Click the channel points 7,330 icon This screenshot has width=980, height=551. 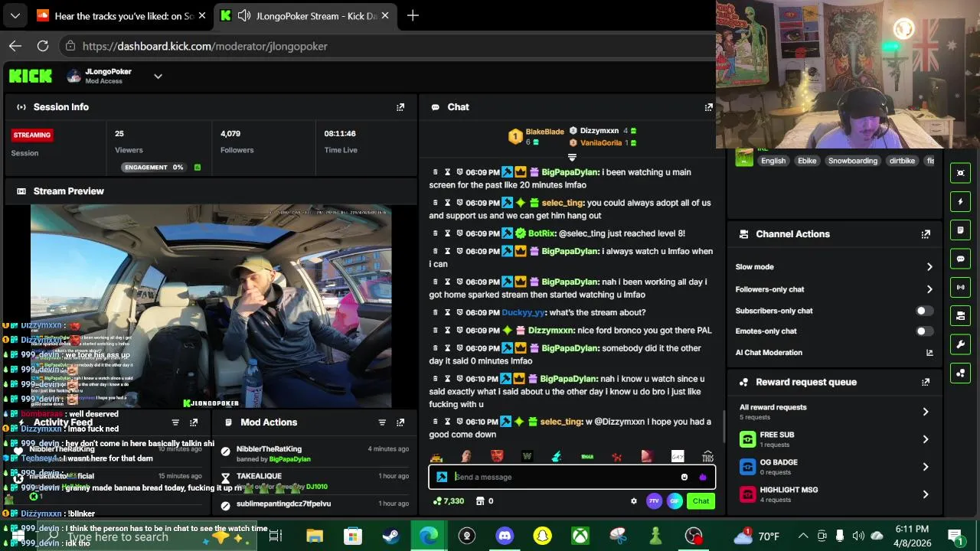point(437,501)
